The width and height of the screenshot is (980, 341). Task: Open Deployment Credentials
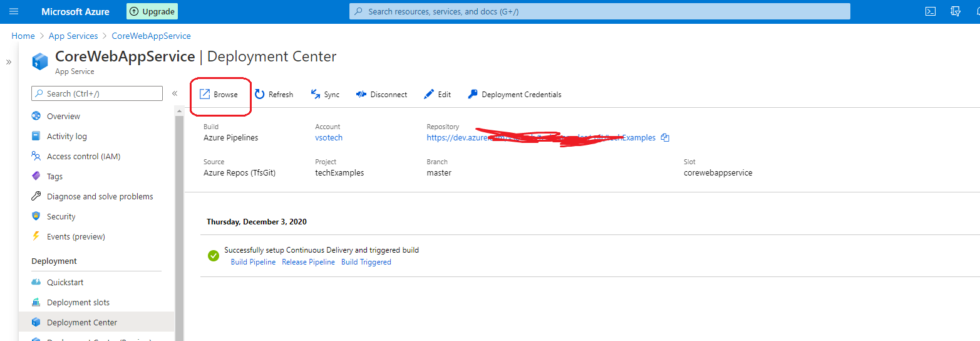[514, 95]
